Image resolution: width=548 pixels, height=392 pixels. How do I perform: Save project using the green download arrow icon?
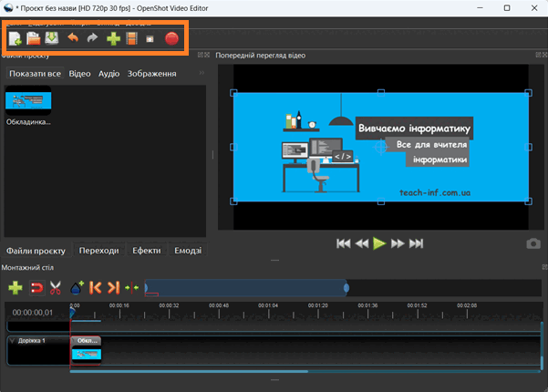(52, 37)
